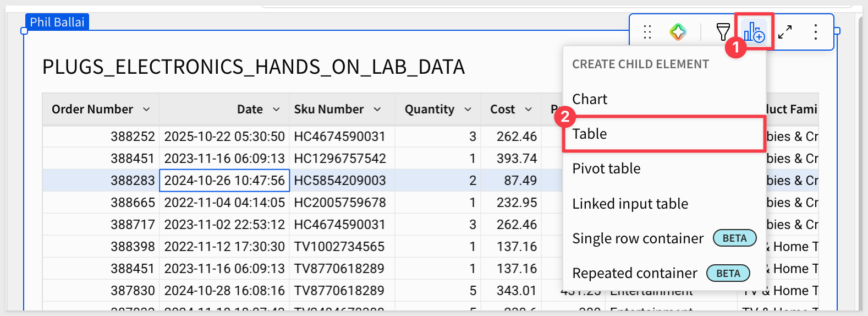Open Date column dropdown arrow
Viewport: 868px width, 316px height.
276,110
